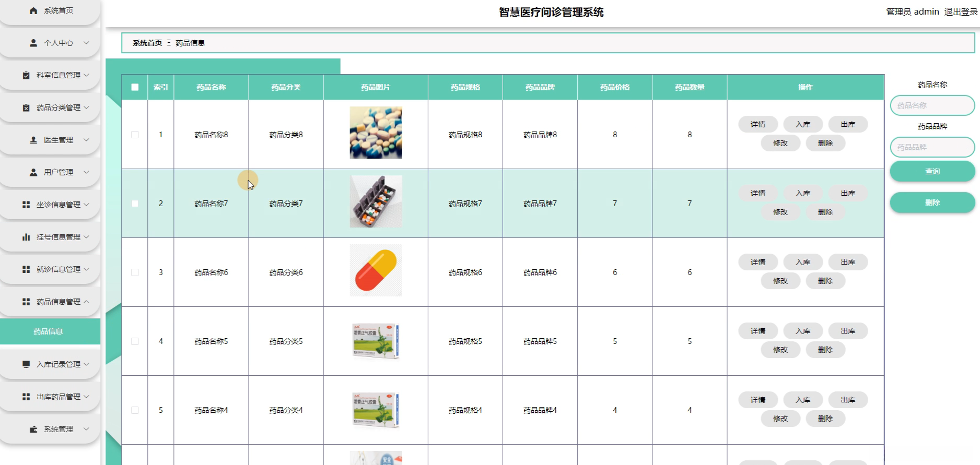Open the 系统首页 sidebar menu
This screenshot has height=465, width=980.
50,10
